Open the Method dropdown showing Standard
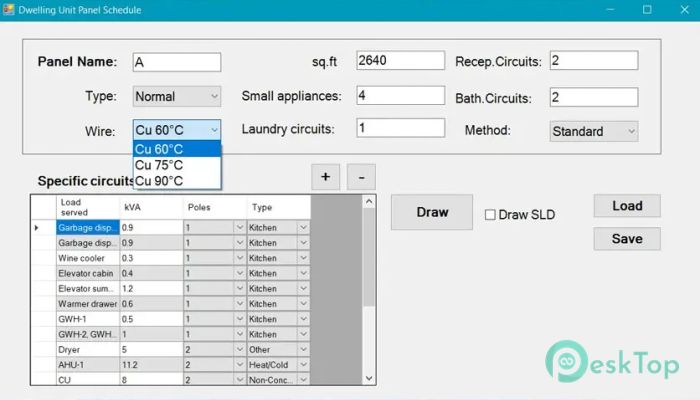 pyautogui.click(x=594, y=131)
